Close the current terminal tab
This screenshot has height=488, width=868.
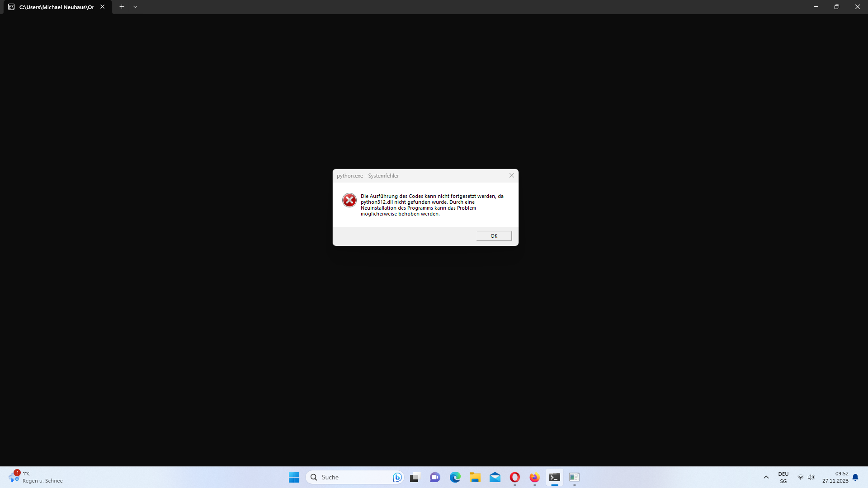click(x=103, y=7)
